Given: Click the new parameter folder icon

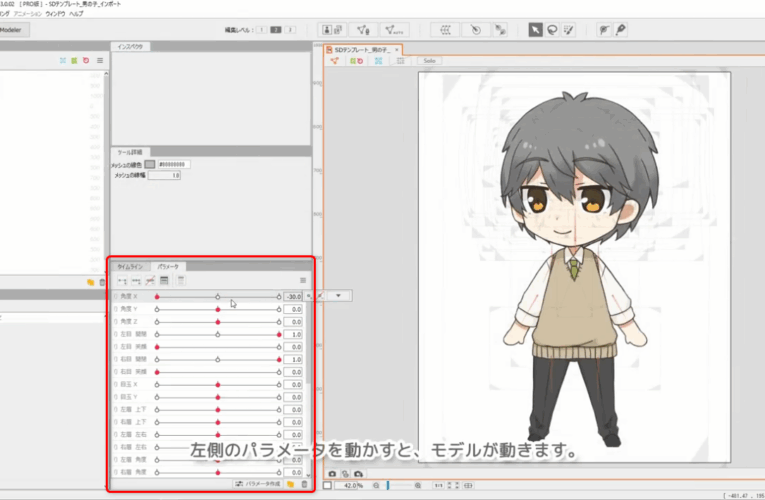Looking at the screenshot, I should (290, 483).
